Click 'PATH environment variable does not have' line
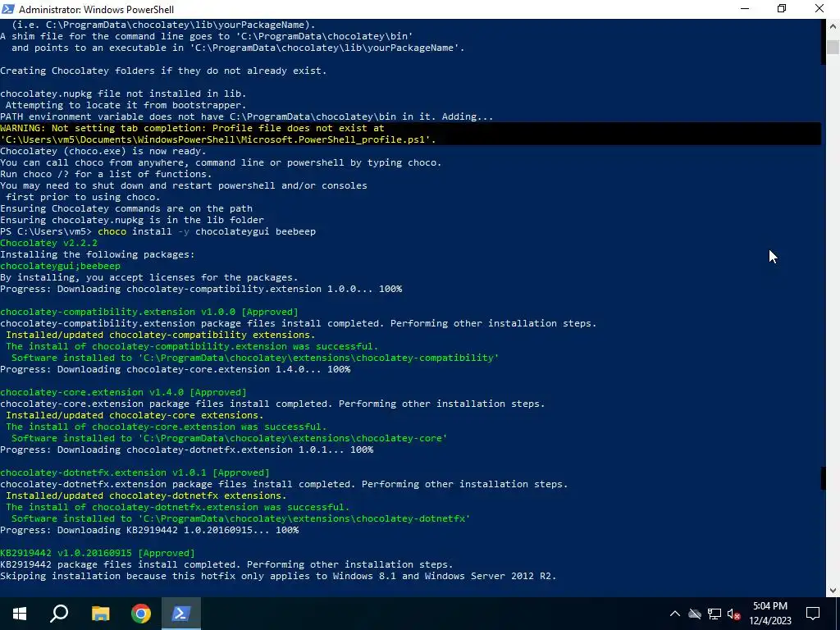Image resolution: width=840 pixels, height=630 pixels. point(246,116)
